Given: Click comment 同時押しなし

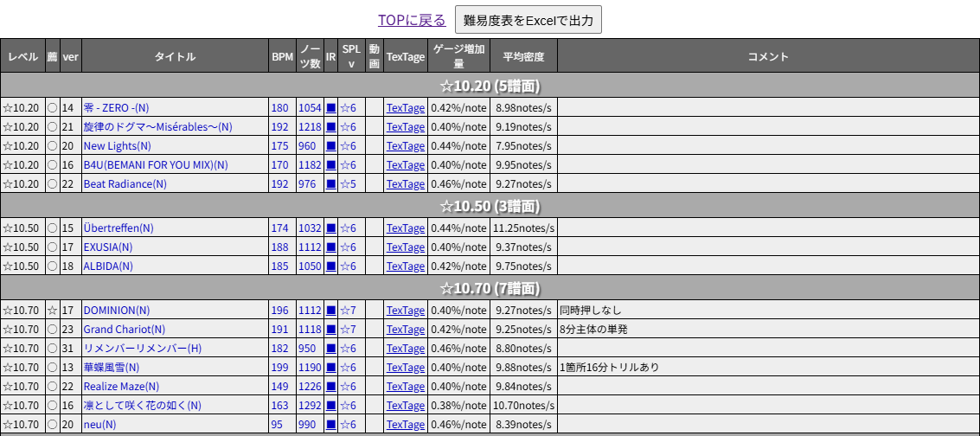Looking at the screenshot, I should (591, 310).
